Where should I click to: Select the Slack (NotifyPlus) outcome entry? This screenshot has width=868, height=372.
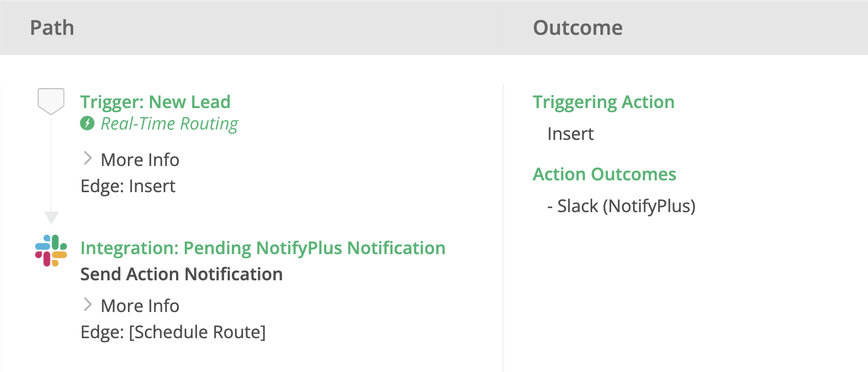621,206
